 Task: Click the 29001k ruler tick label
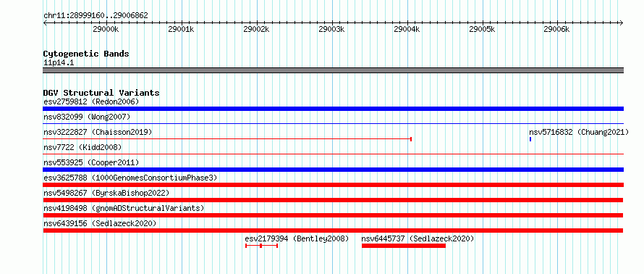pyautogui.click(x=181, y=29)
